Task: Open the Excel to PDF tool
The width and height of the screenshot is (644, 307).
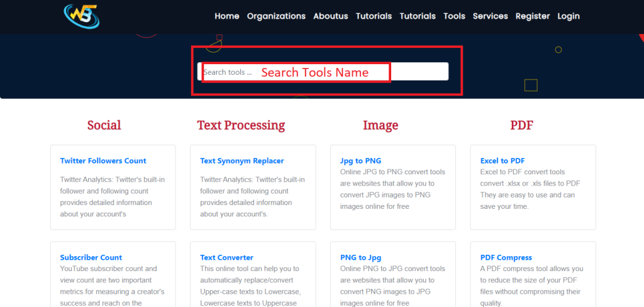Action: pyautogui.click(x=502, y=160)
